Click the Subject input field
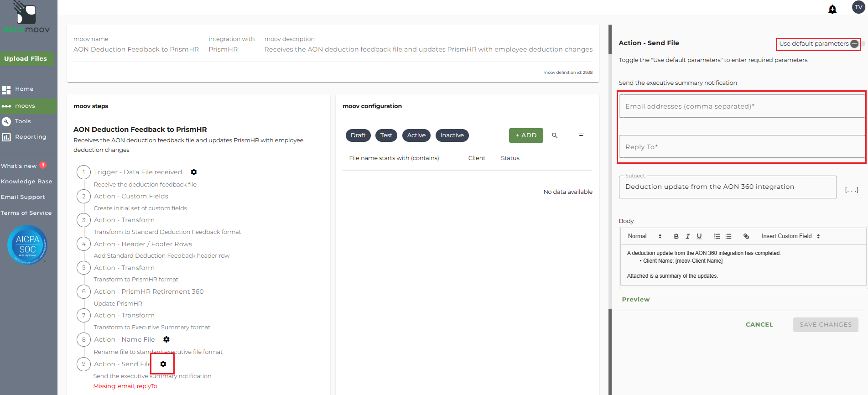This screenshot has height=395, width=868. 728,187
